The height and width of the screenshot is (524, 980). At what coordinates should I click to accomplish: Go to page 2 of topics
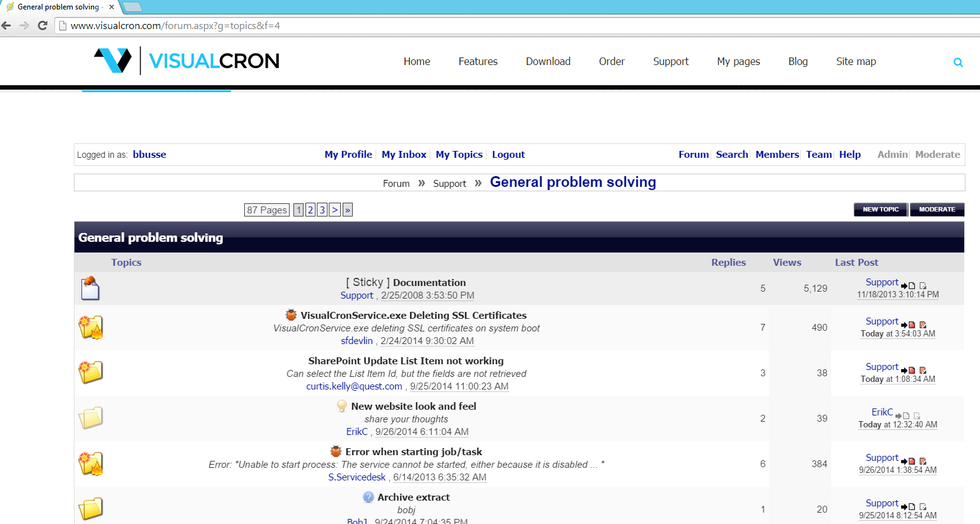(x=310, y=210)
